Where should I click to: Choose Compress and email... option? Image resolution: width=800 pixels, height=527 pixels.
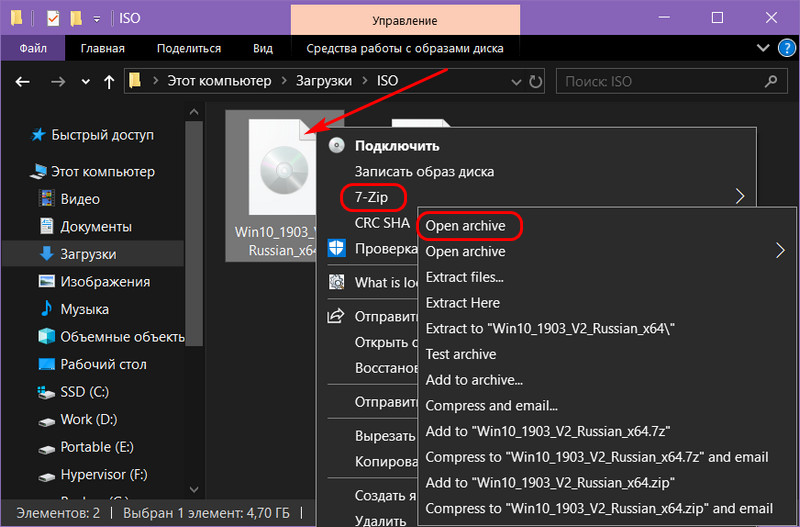pyautogui.click(x=491, y=406)
